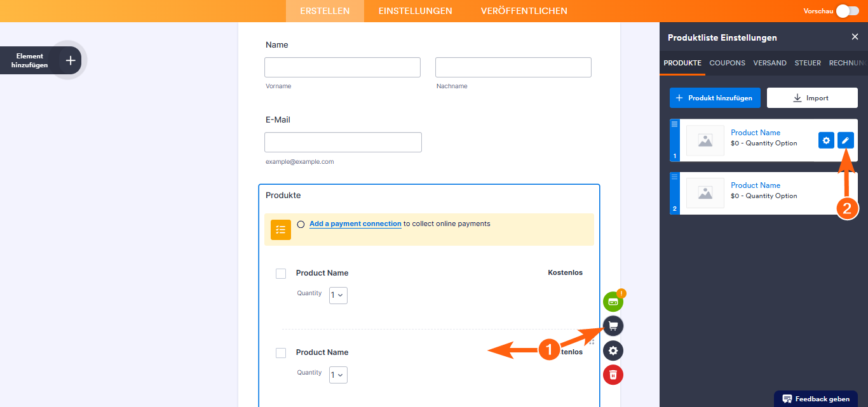Click the green payment connection icon
The height and width of the screenshot is (407, 868).
pyautogui.click(x=613, y=302)
